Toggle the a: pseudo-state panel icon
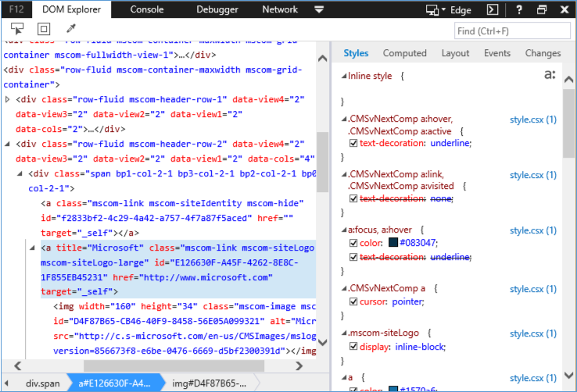The width and height of the screenshot is (577, 392). click(x=550, y=76)
